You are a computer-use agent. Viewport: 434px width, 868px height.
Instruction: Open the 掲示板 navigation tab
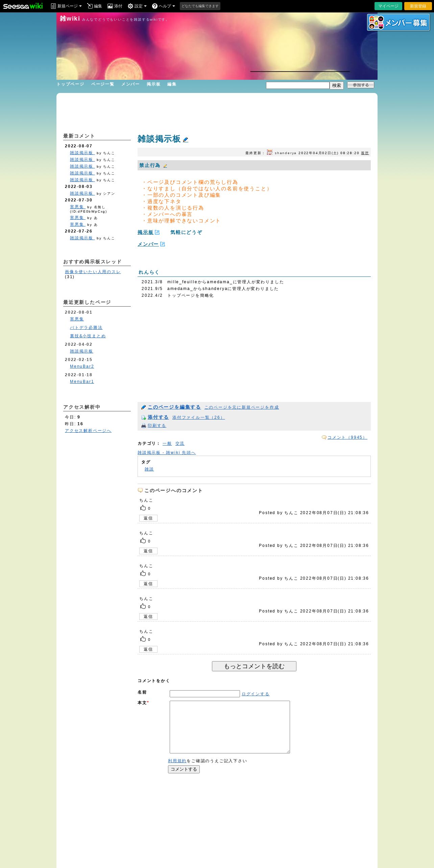point(153,84)
